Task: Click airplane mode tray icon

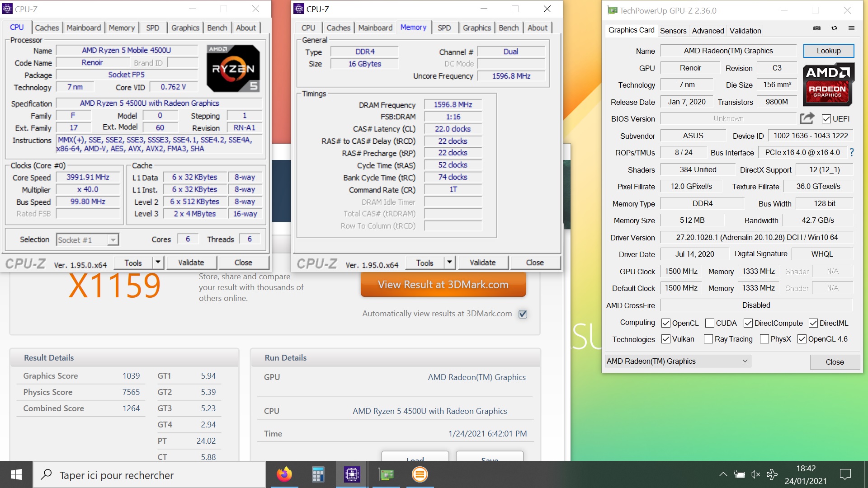Action: (x=772, y=474)
